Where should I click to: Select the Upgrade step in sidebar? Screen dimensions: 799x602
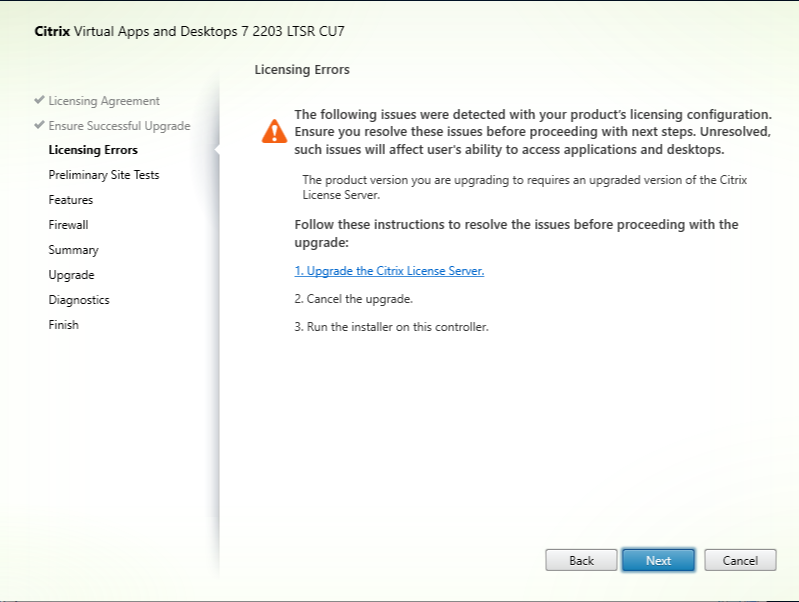(x=71, y=275)
